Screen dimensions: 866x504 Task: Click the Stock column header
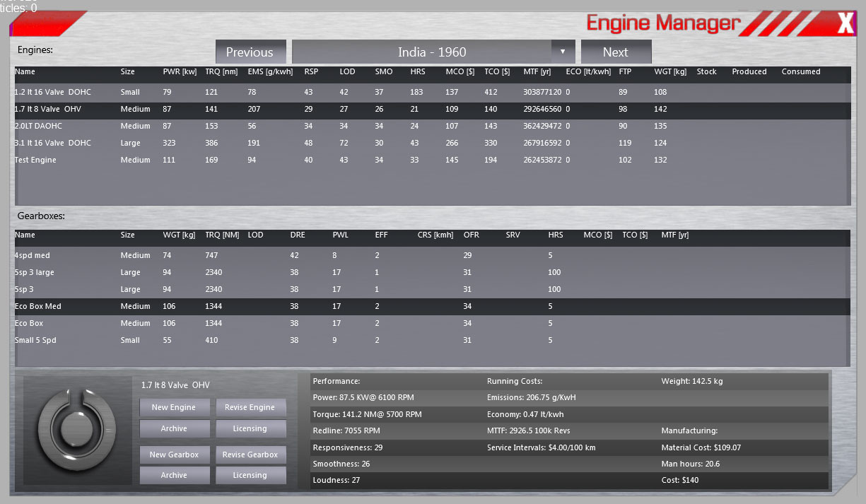[x=706, y=71]
